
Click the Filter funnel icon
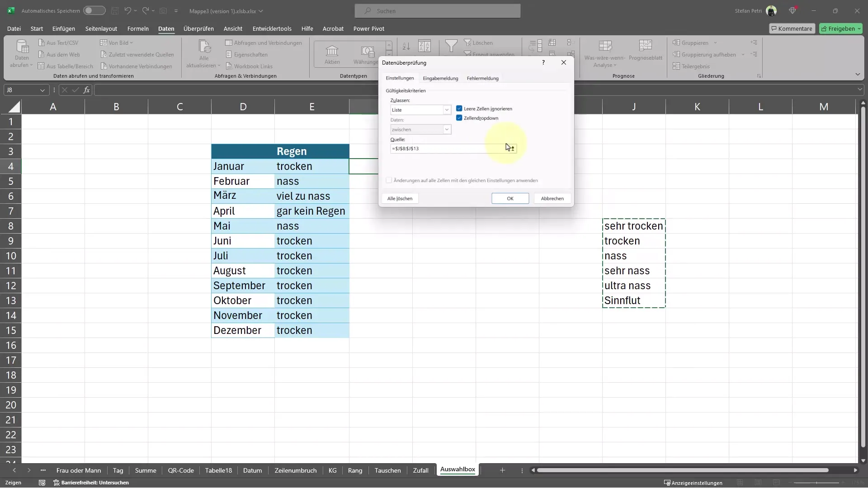[x=451, y=46]
